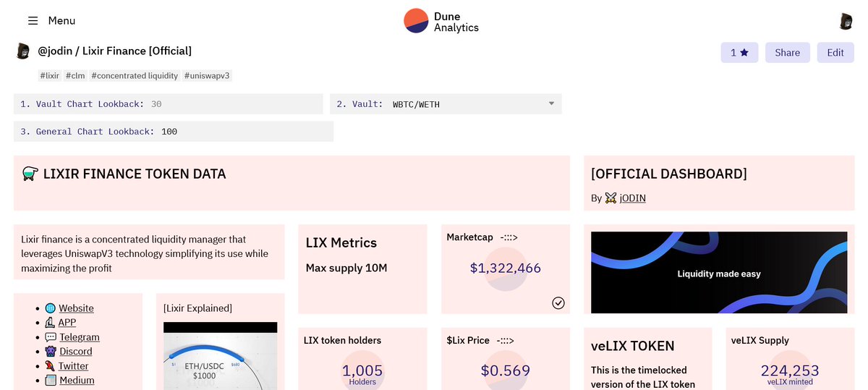Click the globe icon next to Website

coord(51,308)
